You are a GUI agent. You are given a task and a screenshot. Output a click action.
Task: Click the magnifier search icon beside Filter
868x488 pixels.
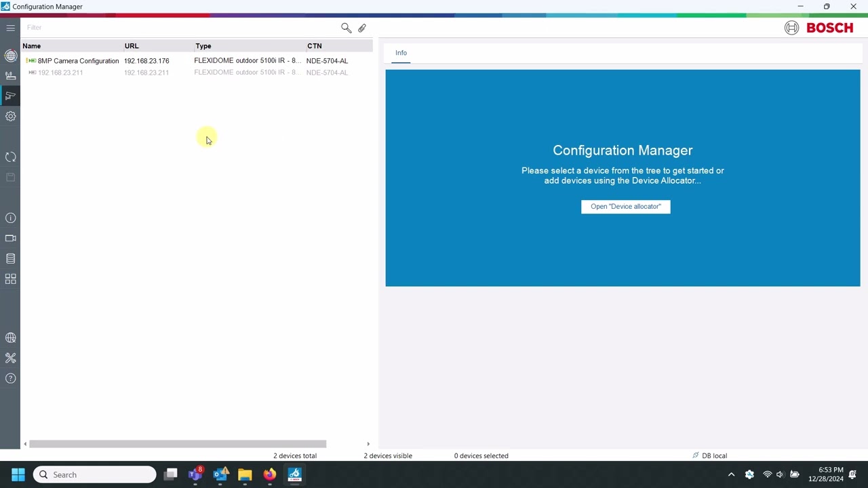coord(346,28)
